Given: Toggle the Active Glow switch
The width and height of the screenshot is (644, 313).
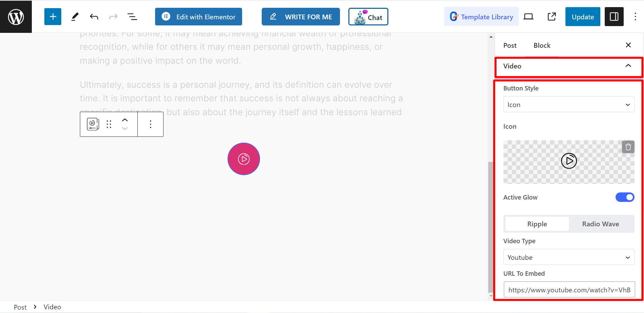Looking at the screenshot, I should [x=625, y=197].
